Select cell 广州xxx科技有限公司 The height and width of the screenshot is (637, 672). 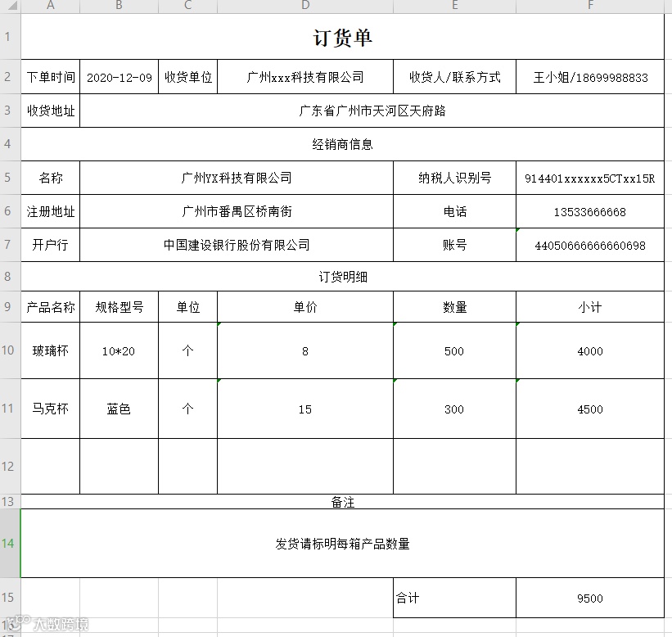(x=305, y=77)
